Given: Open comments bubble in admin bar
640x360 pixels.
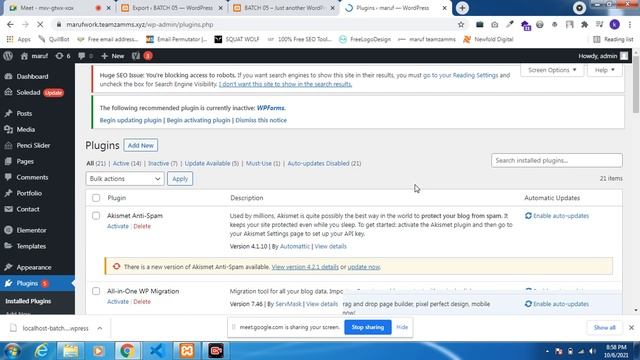Looking at the screenshot, I should pos(85,56).
